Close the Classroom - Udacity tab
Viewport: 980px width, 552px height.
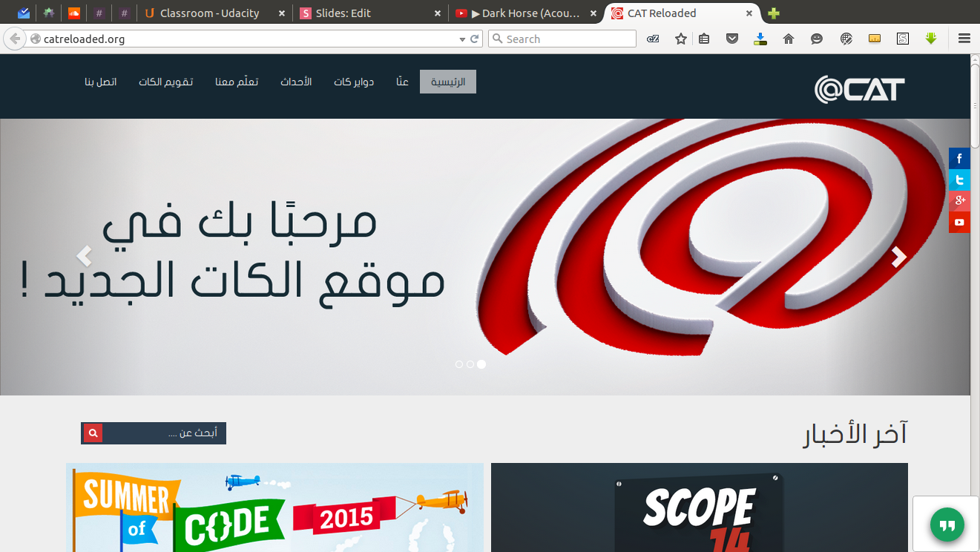coord(282,13)
